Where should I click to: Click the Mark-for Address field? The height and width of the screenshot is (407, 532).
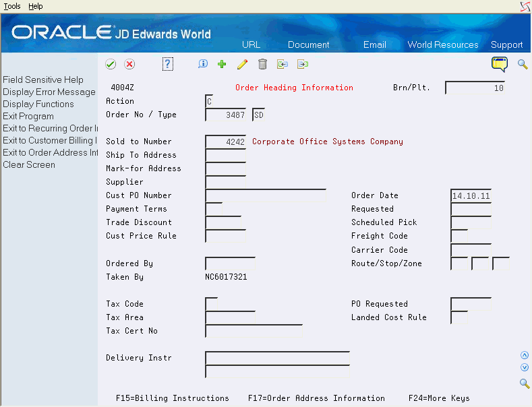(226, 168)
